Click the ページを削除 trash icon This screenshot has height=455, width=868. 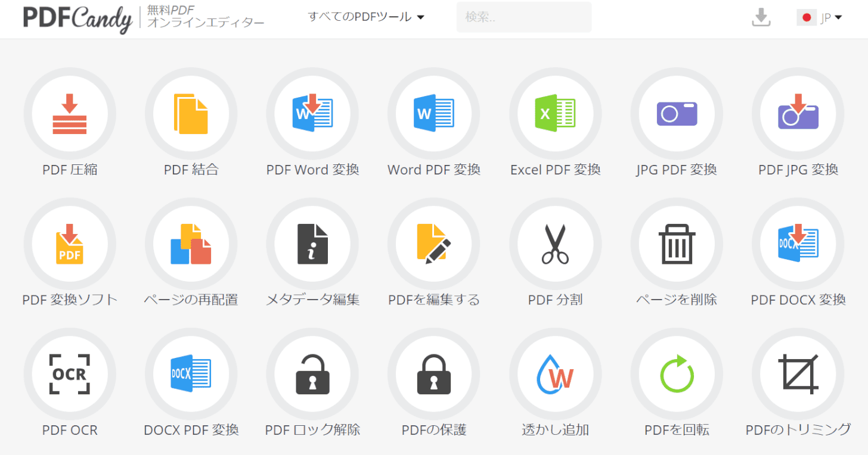tap(677, 244)
